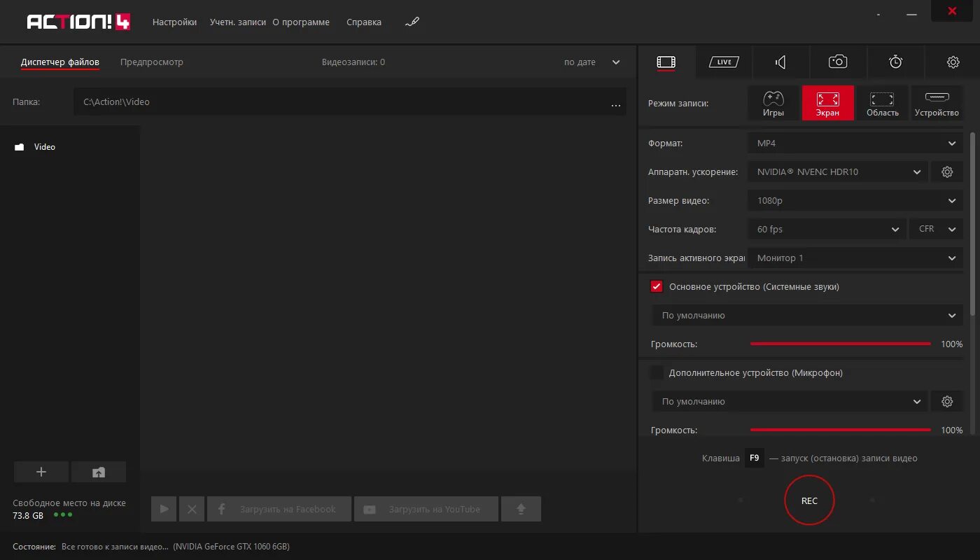Image resolution: width=980 pixels, height=560 pixels.
Task: Open the LIVE streaming tab
Action: click(724, 62)
